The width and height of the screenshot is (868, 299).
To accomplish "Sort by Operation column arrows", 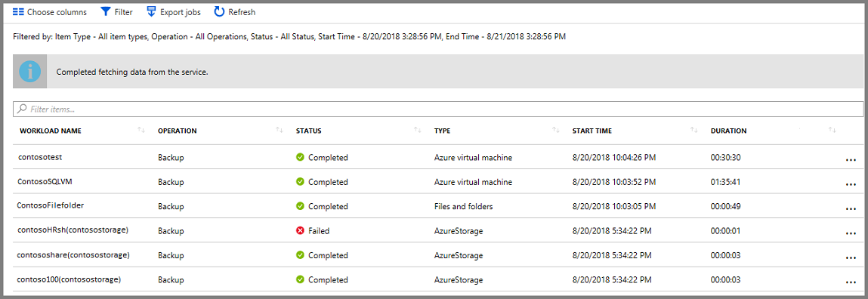I will [279, 131].
